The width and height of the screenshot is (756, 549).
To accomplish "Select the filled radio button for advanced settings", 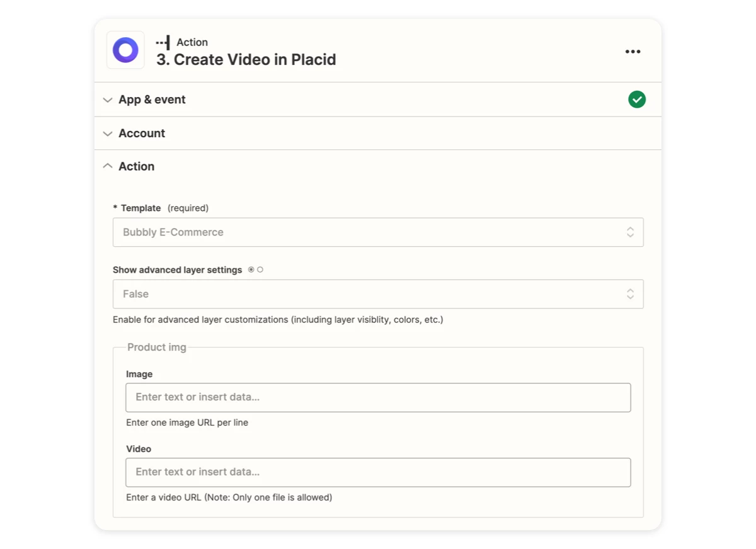I will (251, 269).
